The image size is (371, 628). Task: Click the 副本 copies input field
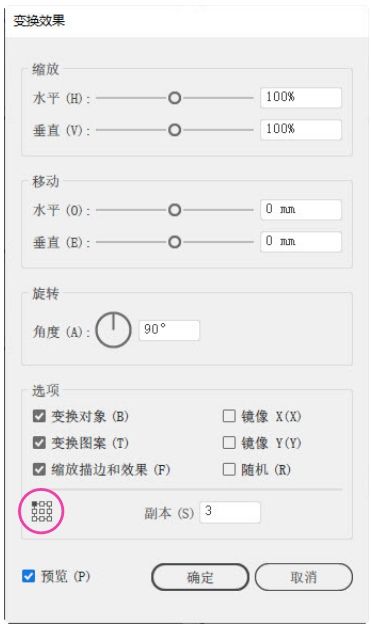click(x=230, y=512)
